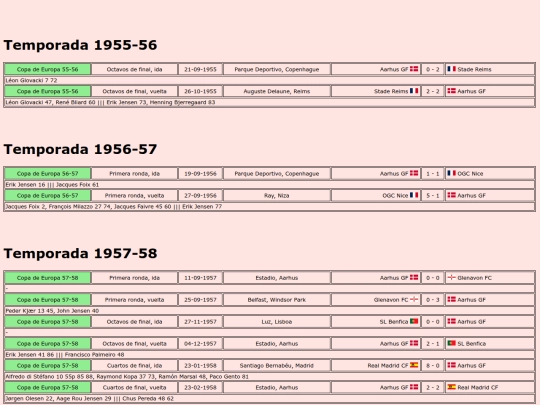The height and width of the screenshot is (405, 540).
Task: Click the Portuguese flag beside SL Benfica on 04-12-1957
Action: (451, 343)
